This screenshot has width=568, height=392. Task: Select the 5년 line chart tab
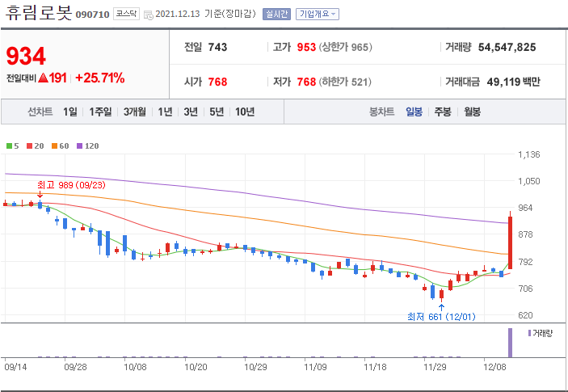pos(217,112)
